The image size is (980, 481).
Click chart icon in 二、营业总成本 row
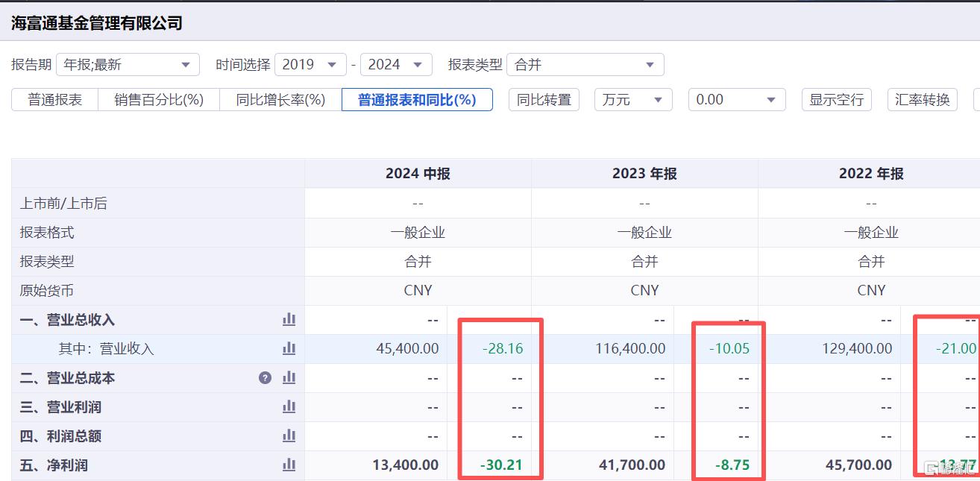[x=289, y=378]
